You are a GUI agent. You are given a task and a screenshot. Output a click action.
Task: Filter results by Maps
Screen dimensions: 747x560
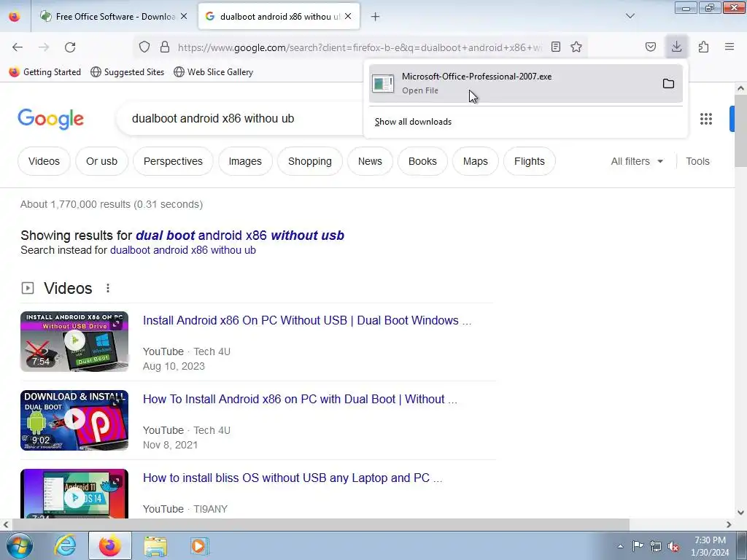pyautogui.click(x=475, y=161)
